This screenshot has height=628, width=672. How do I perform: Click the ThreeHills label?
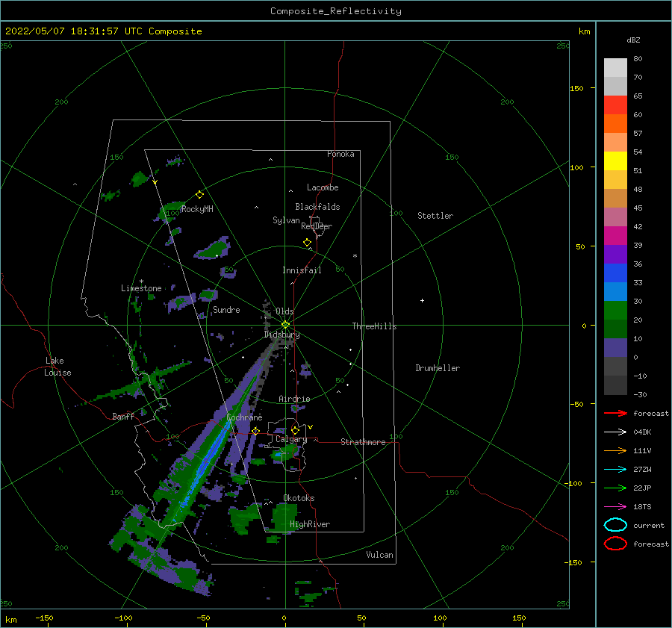click(374, 326)
